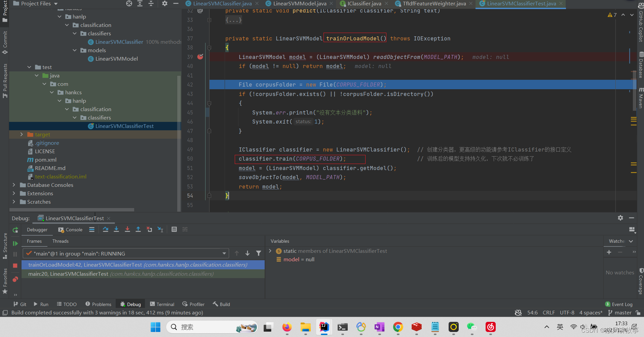
Task: Open Event Log from status bar
Action: tap(619, 304)
